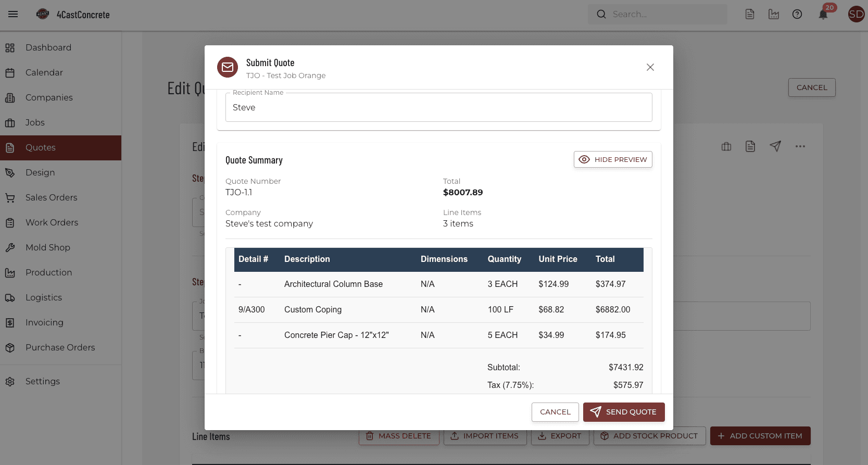Click the Design sidebar icon
The height and width of the screenshot is (465, 868).
10,173
